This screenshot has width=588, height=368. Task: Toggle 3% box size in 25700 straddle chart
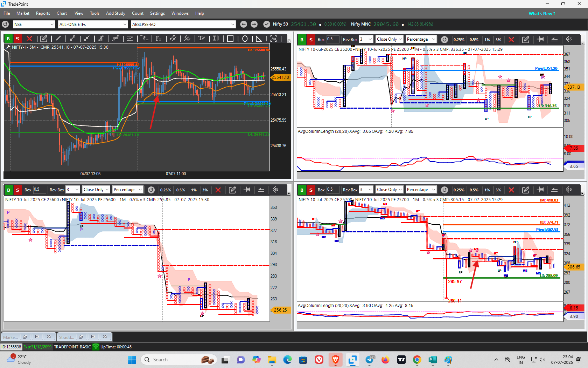click(498, 190)
